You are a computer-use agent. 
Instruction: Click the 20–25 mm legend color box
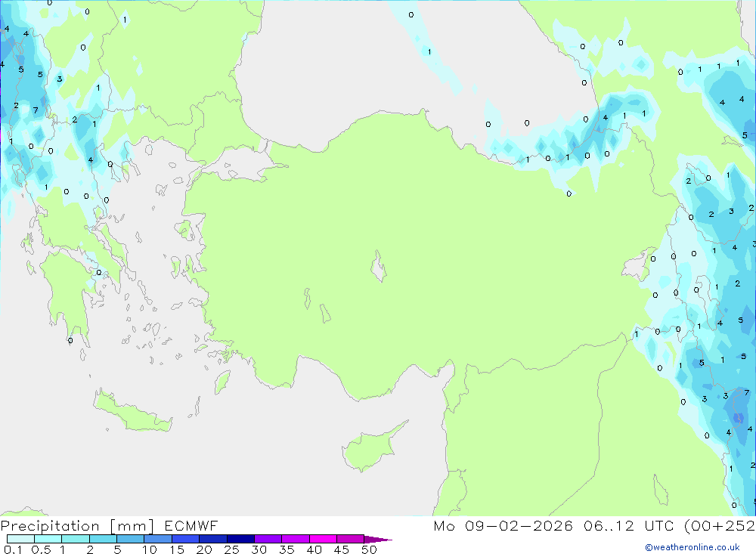coord(213,539)
